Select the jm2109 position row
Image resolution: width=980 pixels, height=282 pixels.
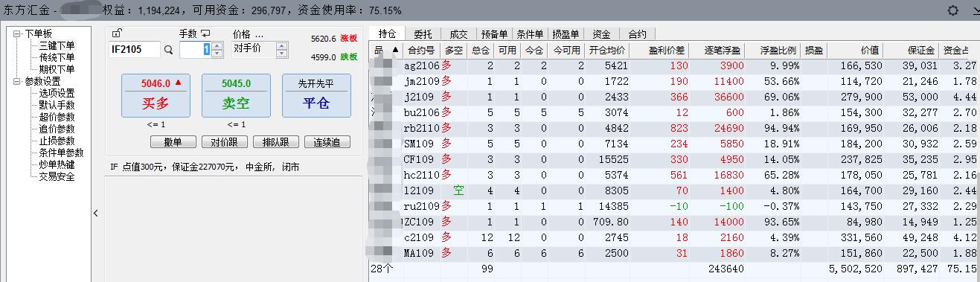(673, 81)
